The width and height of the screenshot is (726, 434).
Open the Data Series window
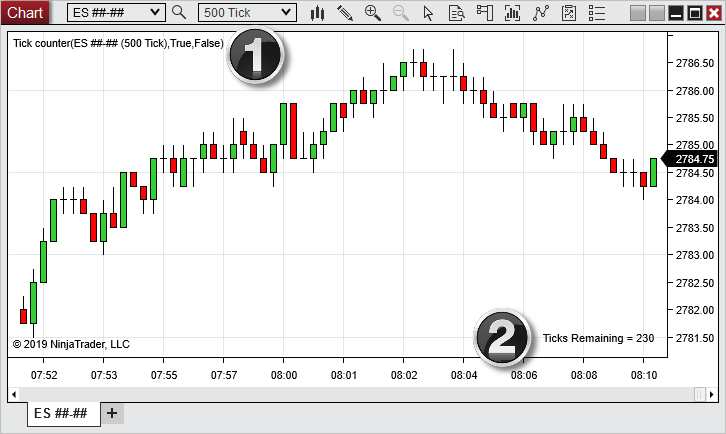513,13
